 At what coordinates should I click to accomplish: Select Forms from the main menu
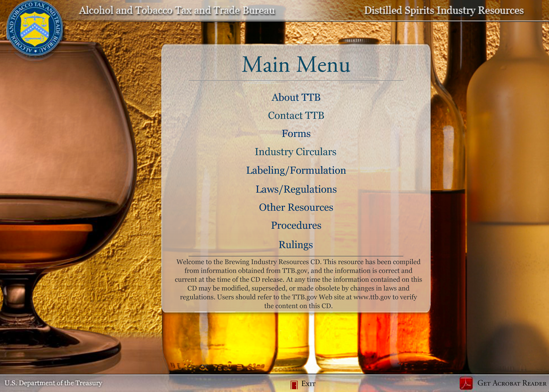point(296,134)
